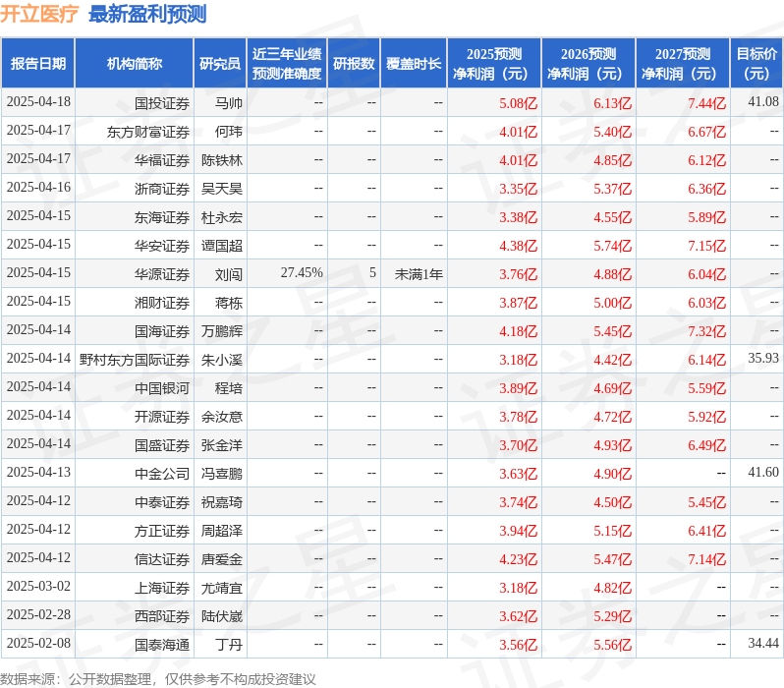Click analyst name 陈铁林
This screenshot has width=784, height=688.
pyautogui.click(x=222, y=160)
